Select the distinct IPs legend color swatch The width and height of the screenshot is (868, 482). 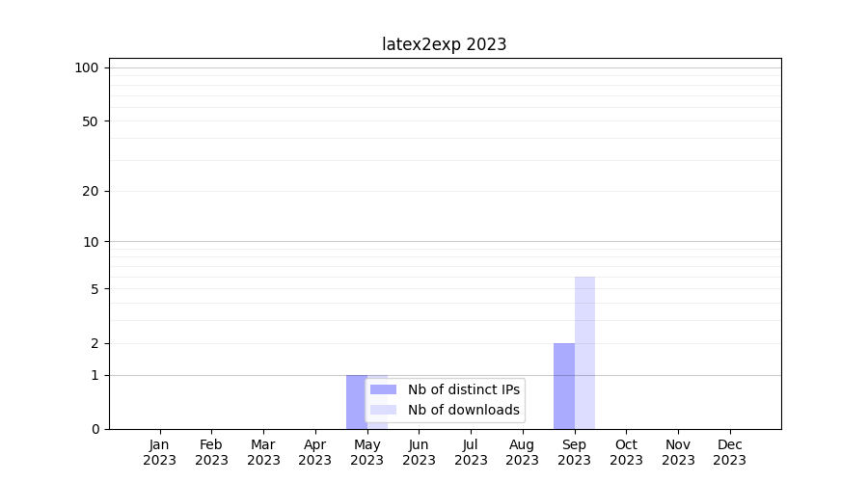coord(383,389)
